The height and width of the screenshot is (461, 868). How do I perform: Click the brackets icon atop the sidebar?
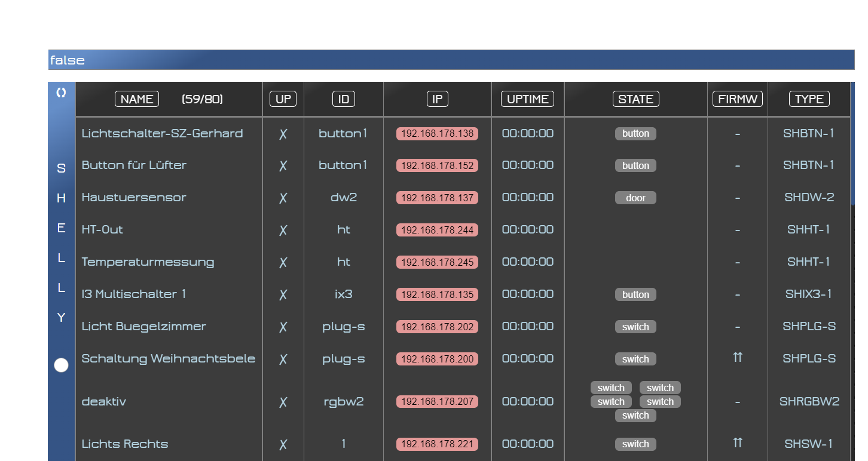click(x=61, y=93)
